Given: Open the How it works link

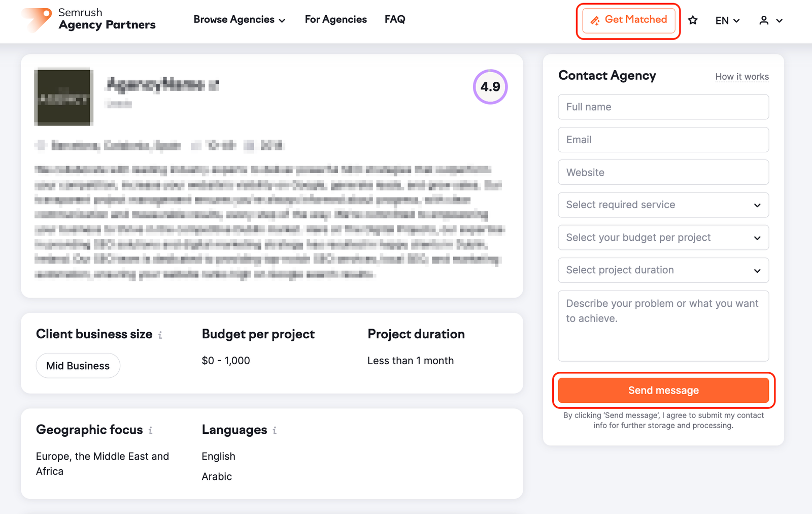Looking at the screenshot, I should [742, 76].
